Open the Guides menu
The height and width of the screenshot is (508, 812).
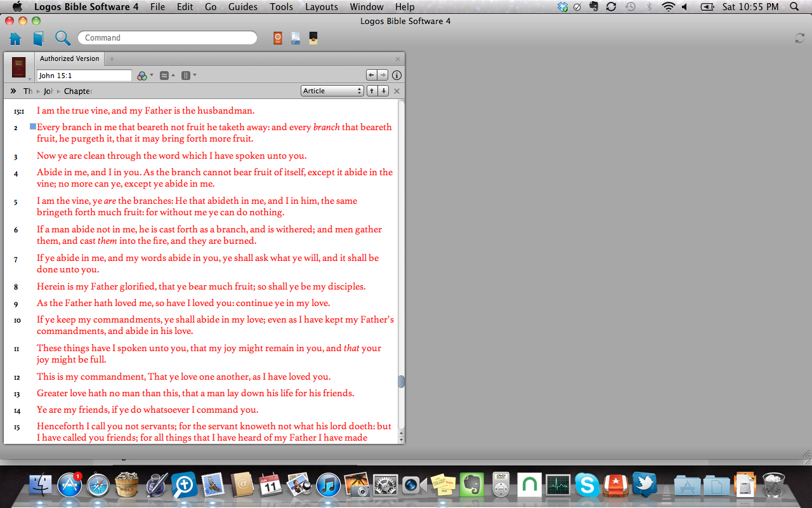pyautogui.click(x=243, y=7)
